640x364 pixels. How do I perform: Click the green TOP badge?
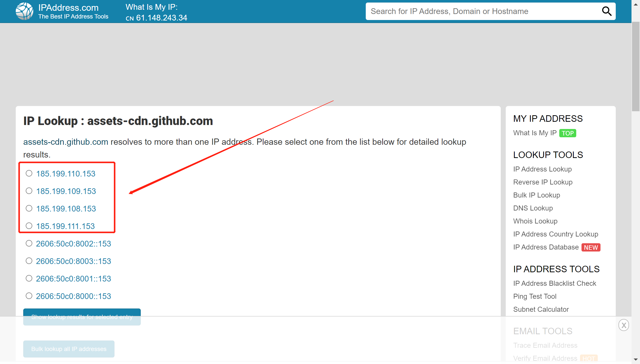pyautogui.click(x=567, y=133)
